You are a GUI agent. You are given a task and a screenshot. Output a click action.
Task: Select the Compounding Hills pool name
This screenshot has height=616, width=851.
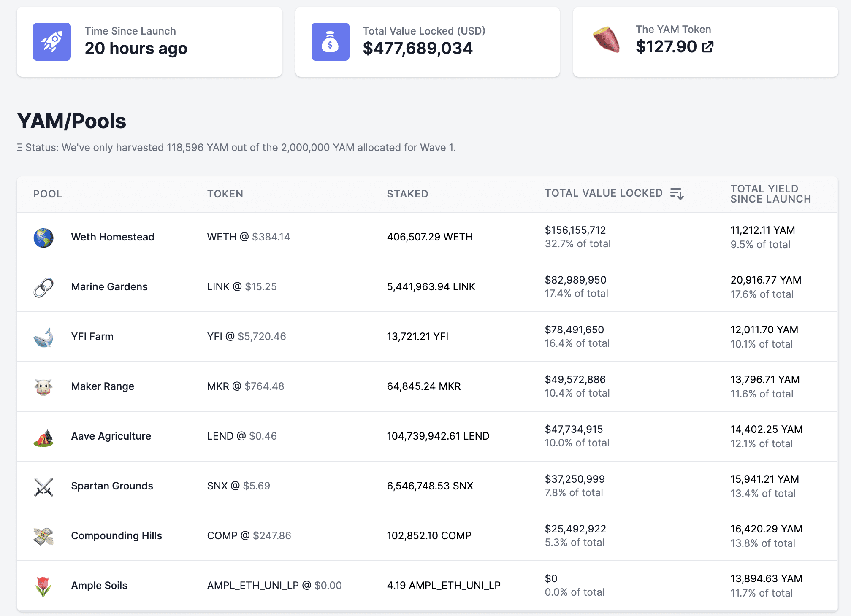[117, 536]
